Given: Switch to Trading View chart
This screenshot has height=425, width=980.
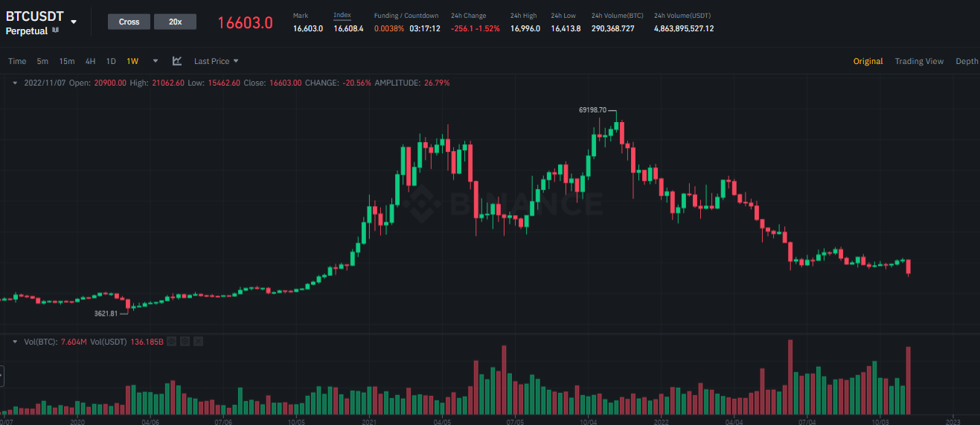Looking at the screenshot, I should [x=919, y=61].
